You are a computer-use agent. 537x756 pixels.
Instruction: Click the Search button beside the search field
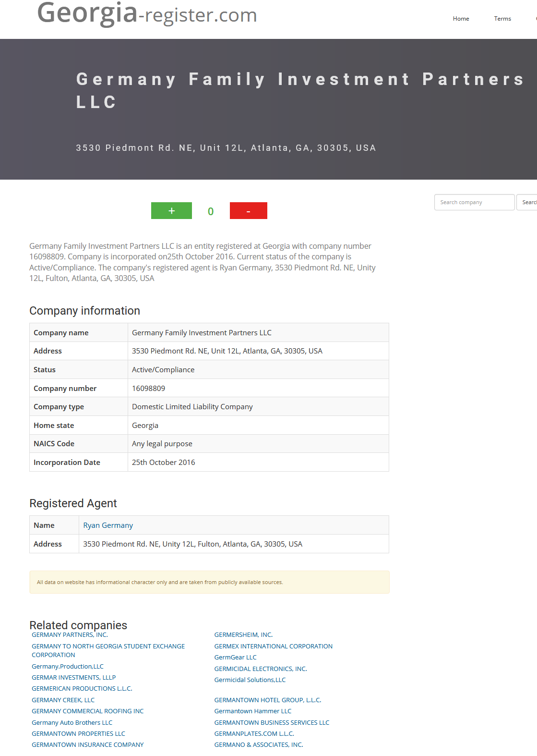click(527, 202)
